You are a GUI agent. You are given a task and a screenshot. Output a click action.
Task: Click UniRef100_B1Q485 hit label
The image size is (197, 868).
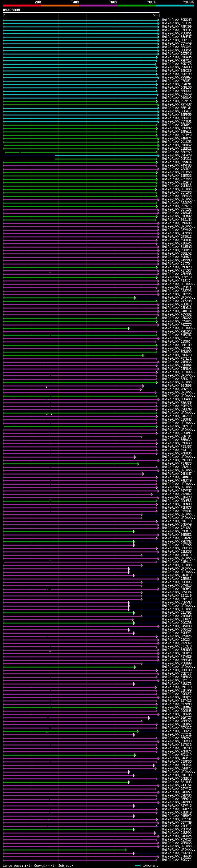click(x=177, y=57)
